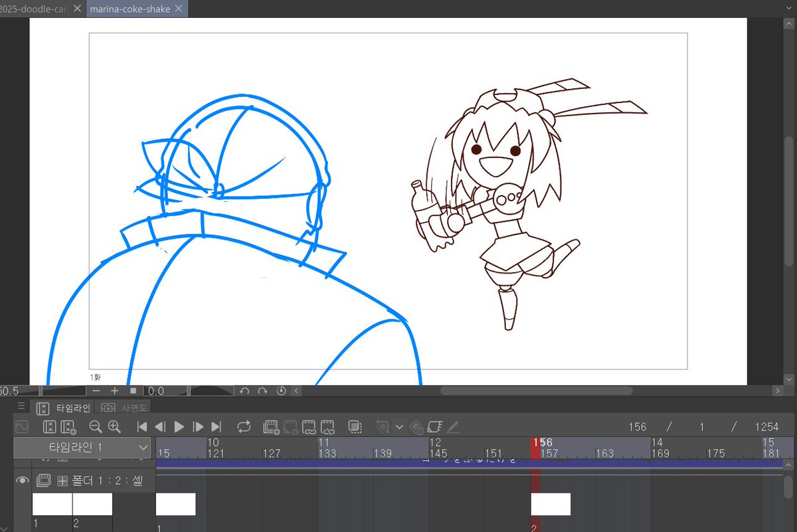Click the timeline vertical scrollbar
Image resolution: width=797 pixels, height=532 pixels.
[789, 486]
